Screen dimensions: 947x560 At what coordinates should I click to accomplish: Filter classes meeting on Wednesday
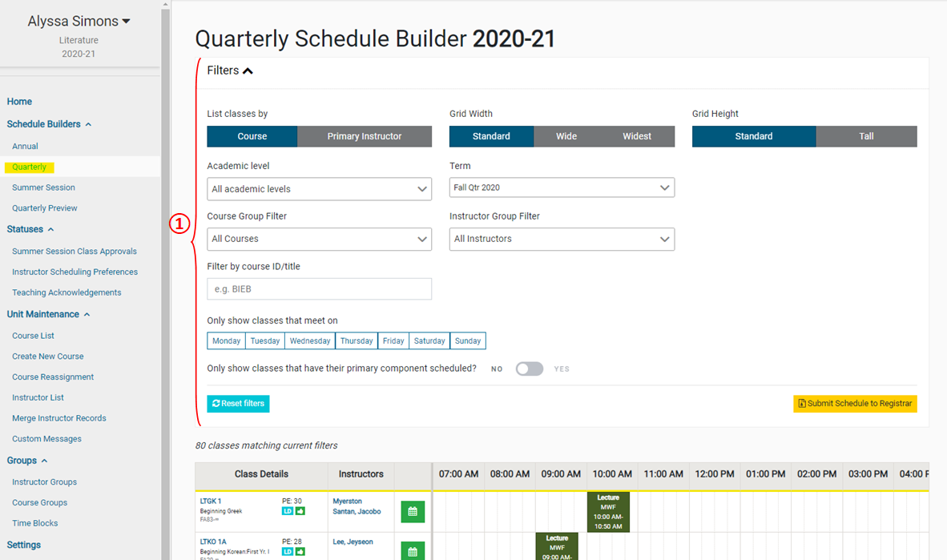(x=310, y=340)
